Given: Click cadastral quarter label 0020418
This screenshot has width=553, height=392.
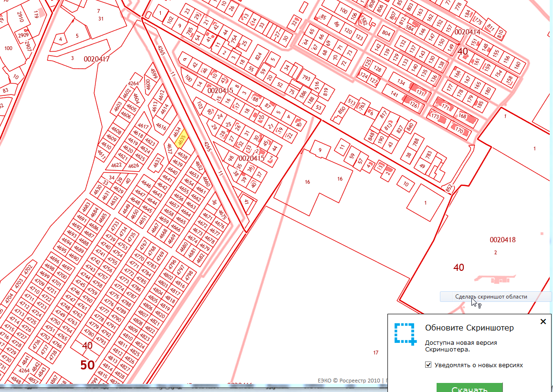Looking at the screenshot, I should (x=502, y=240).
